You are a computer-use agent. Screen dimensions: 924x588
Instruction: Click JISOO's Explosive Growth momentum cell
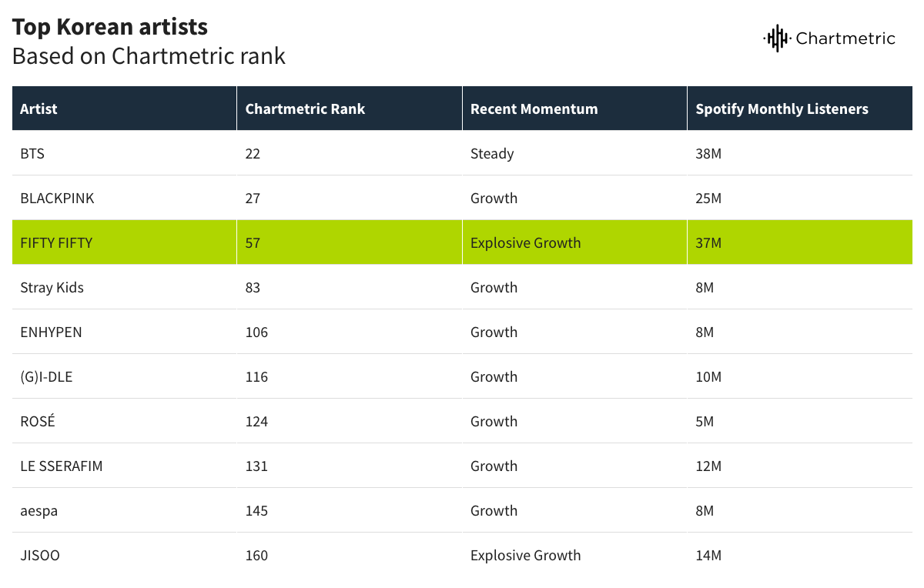pyautogui.click(x=525, y=555)
